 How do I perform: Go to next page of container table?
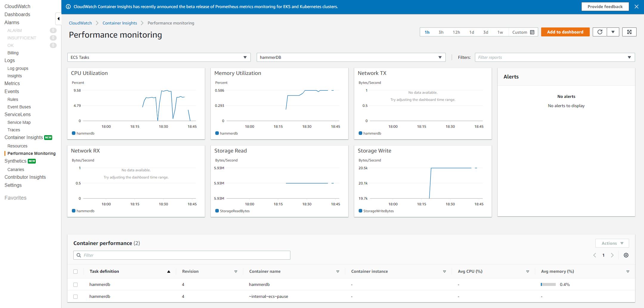(x=612, y=255)
